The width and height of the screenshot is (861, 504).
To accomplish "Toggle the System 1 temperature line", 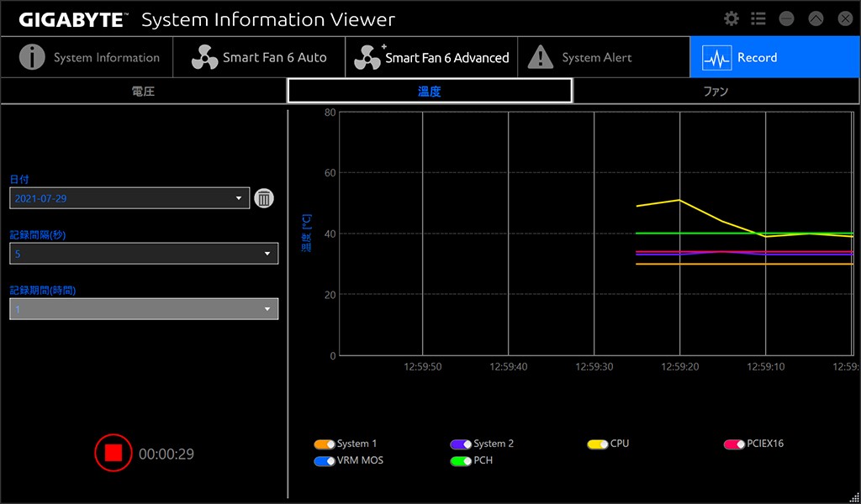I will (325, 444).
